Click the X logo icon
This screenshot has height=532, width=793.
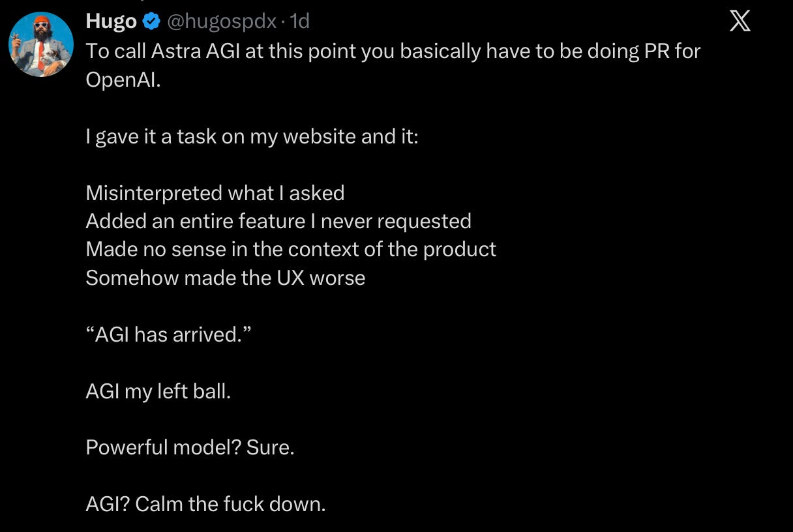coord(740,22)
